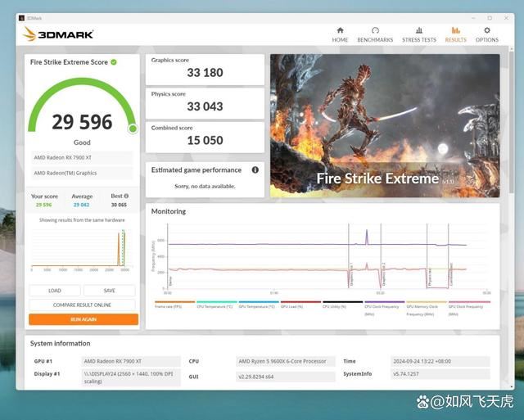Click the SAVE button
524x420 pixels.
click(109, 291)
